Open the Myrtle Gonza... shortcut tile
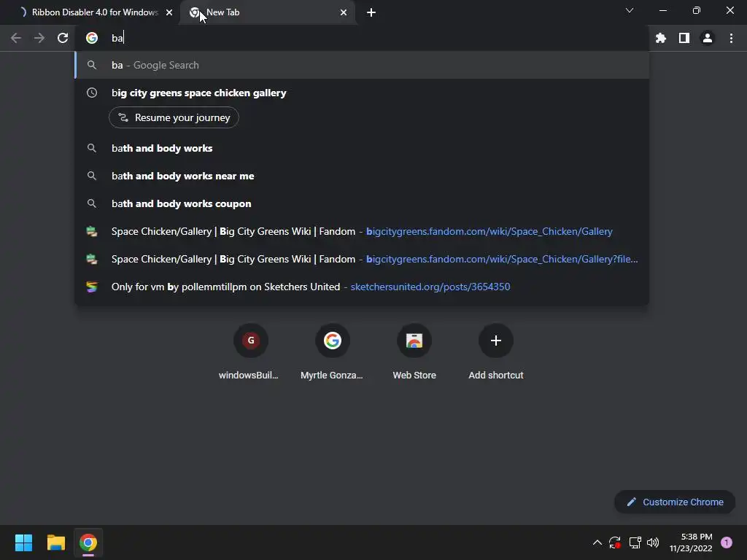Viewport: 747px width, 560px height. pyautogui.click(x=332, y=352)
